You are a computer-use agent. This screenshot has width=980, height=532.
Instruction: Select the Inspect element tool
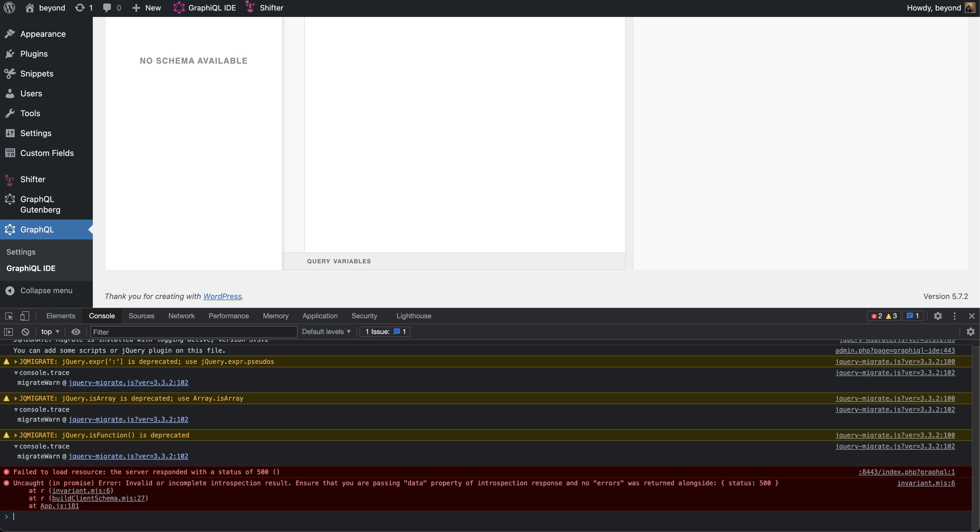[x=8, y=316]
